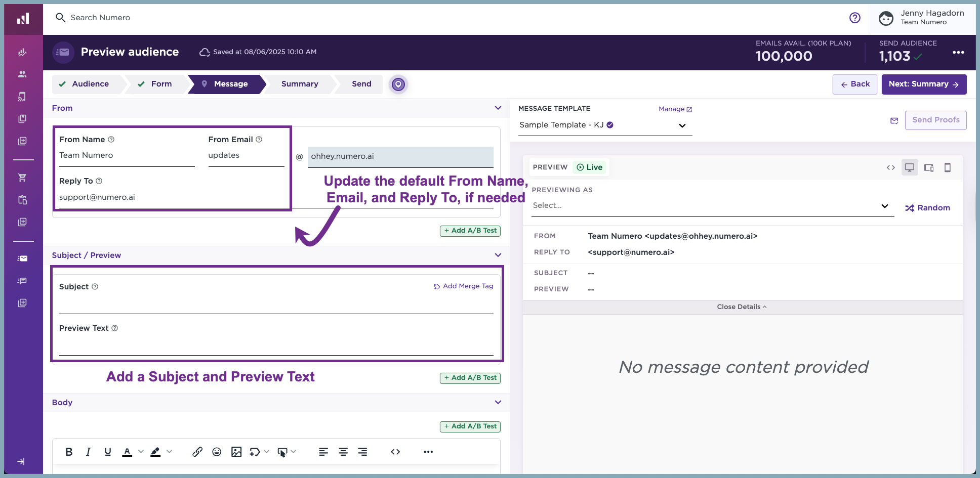This screenshot has width=980, height=478.
Task: Click the envelope icon beside Send Proofs
Action: click(894, 120)
